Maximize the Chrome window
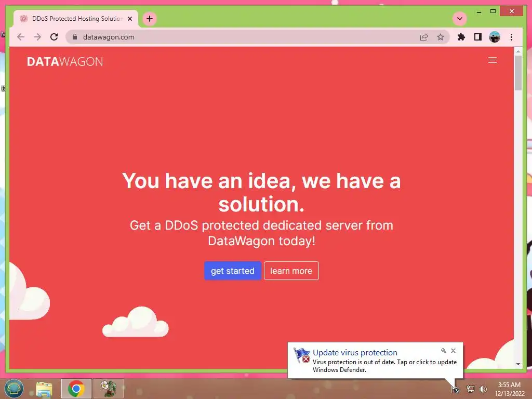Viewport: 532px width, 399px height. click(493, 11)
